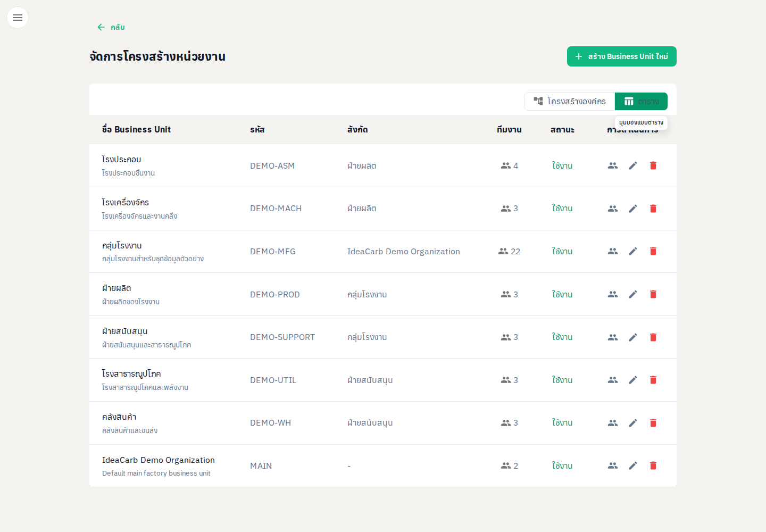
Task: Edit the โรงเครื่องจักร row
Action: [633, 209]
